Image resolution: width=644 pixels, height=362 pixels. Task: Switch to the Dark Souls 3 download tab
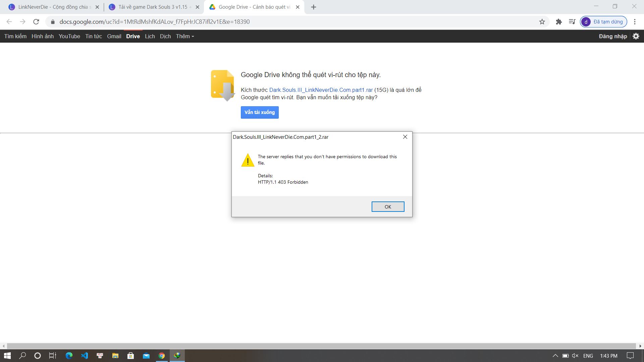(x=153, y=7)
